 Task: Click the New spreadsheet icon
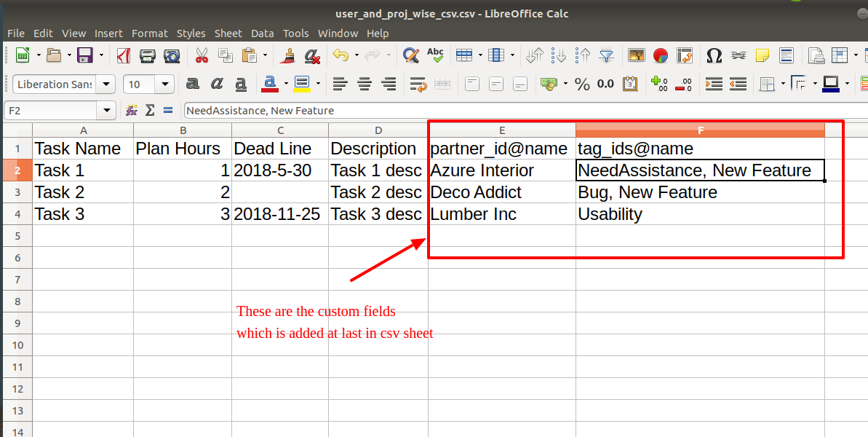coord(23,55)
